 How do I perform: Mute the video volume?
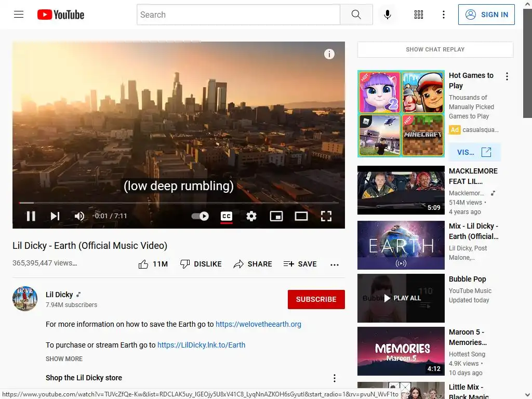pos(79,216)
